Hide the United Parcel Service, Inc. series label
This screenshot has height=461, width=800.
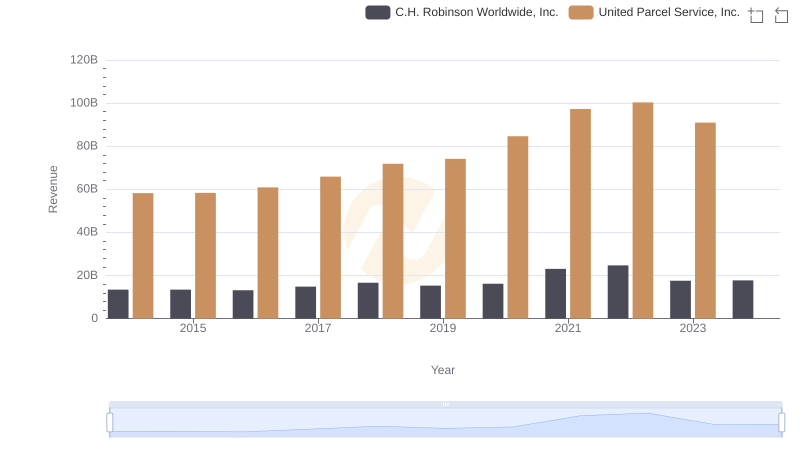[668, 12]
